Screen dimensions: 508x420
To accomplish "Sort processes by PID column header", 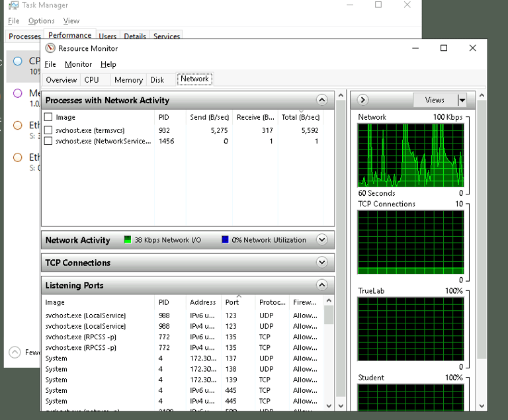I will point(170,117).
